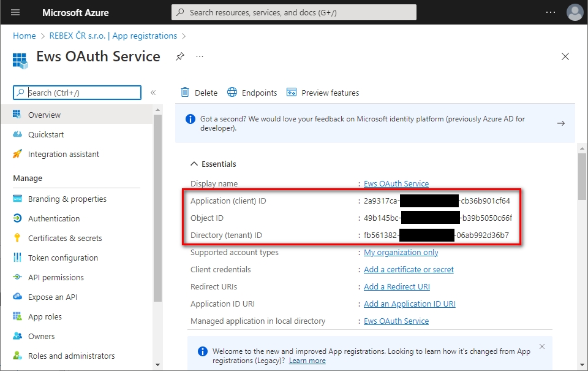This screenshot has width=588, height=371.
Task: Collapse the sidebar with double-chevron
Action: pyautogui.click(x=153, y=93)
